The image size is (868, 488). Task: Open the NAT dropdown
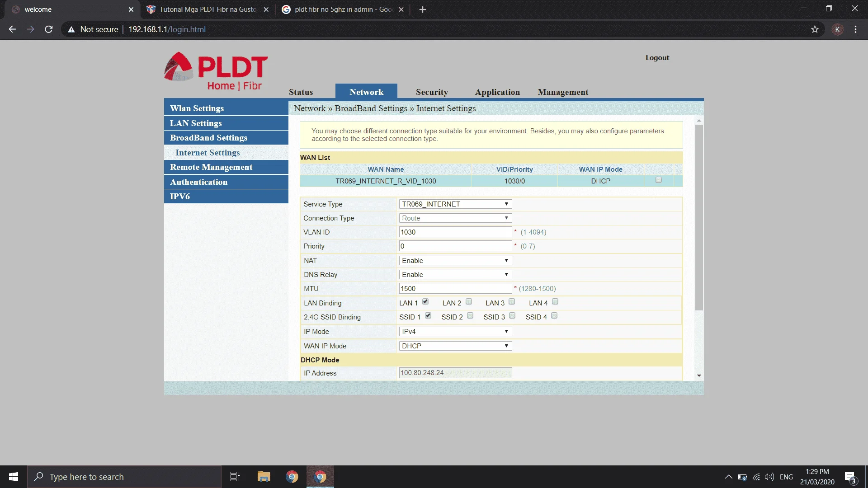point(455,261)
